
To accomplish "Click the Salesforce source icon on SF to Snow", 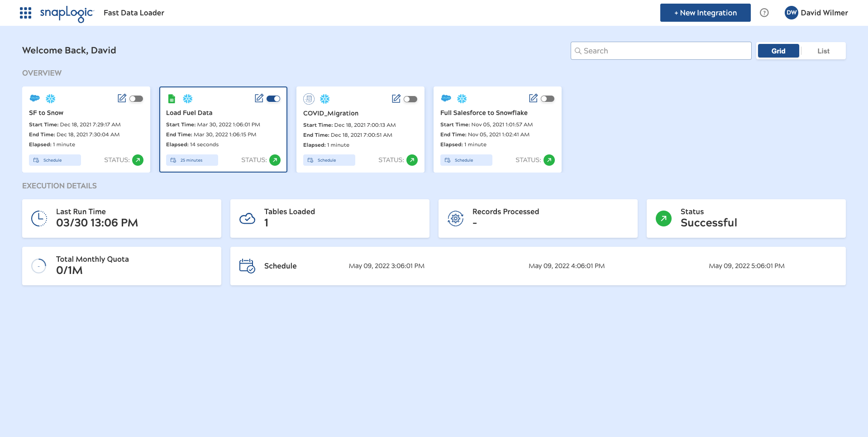I will (x=35, y=98).
